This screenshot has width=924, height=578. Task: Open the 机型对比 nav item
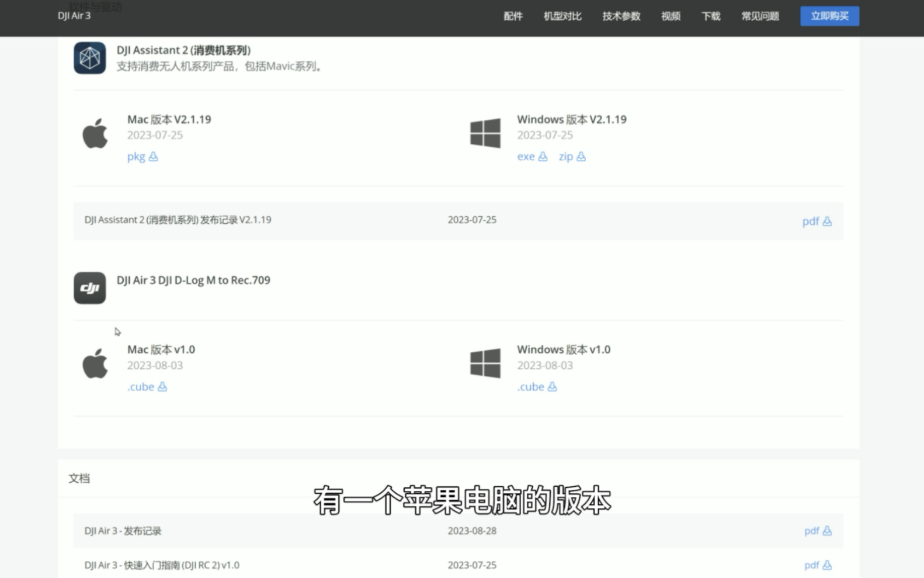(562, 16)
